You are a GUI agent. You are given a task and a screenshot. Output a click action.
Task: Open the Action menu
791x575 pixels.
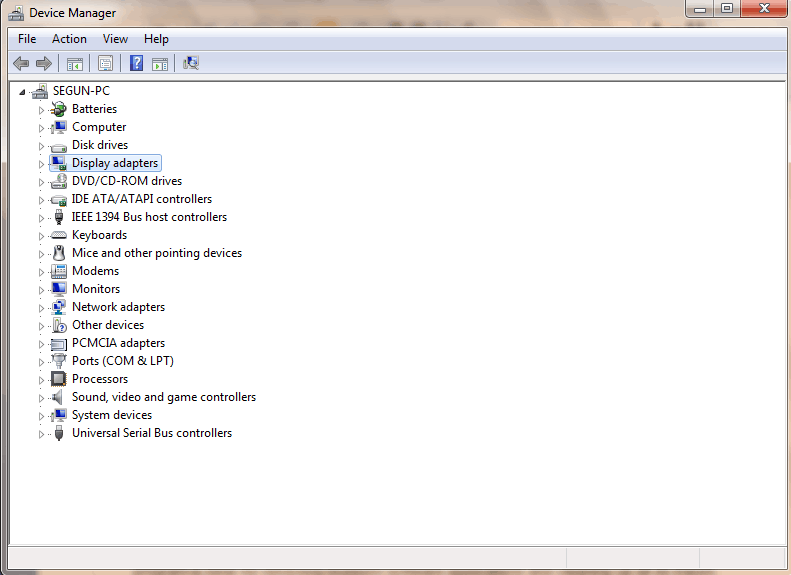tap(69, 39)
